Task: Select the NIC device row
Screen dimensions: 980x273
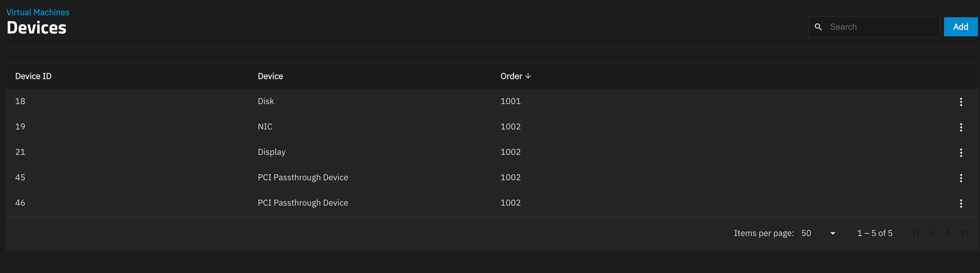Action: click(491, 127)
